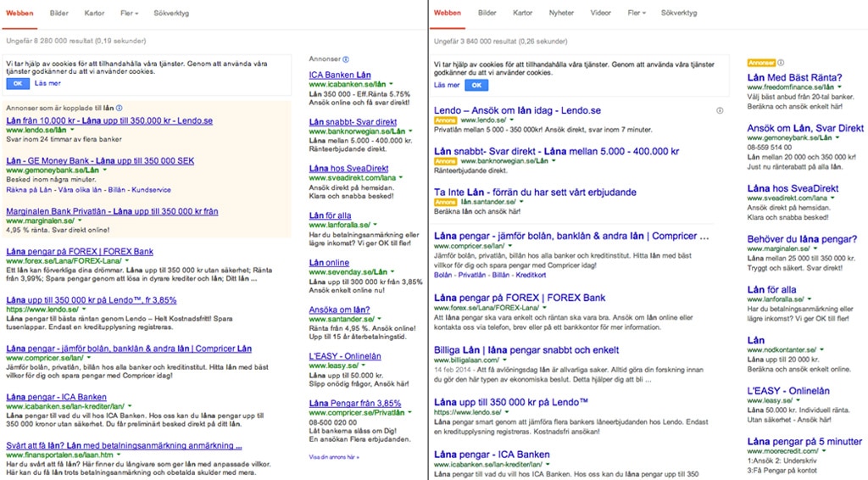Open 'Lån snabbt- Svar direkt' sidebar ad
The width and height of the screenshot is (868, 480).
click(x=353, y=122)
